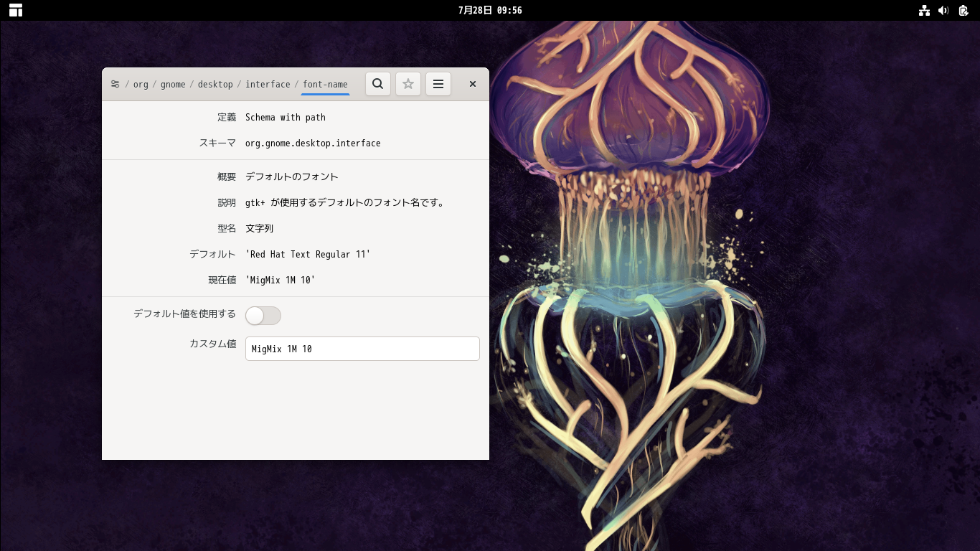Click the default value 'Red Hat Text Regular 11'
Screen dimensions: 980x551
(x=308, y=254)
